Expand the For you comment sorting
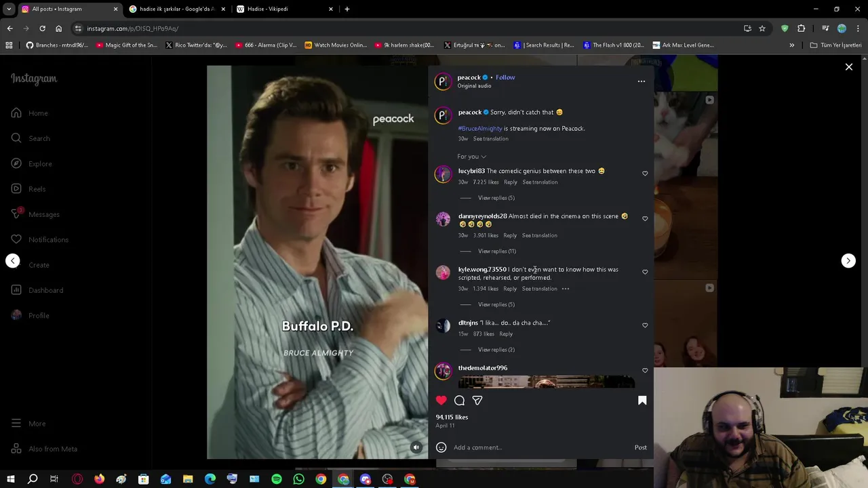This screenshot has width=868, height=488. [x=471, y=157]
